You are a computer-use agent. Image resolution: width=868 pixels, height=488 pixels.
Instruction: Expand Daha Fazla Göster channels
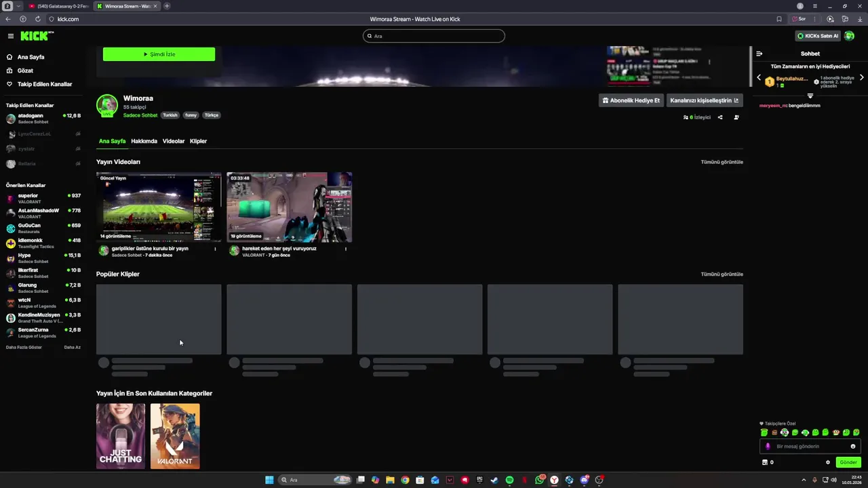coord(24,347)
